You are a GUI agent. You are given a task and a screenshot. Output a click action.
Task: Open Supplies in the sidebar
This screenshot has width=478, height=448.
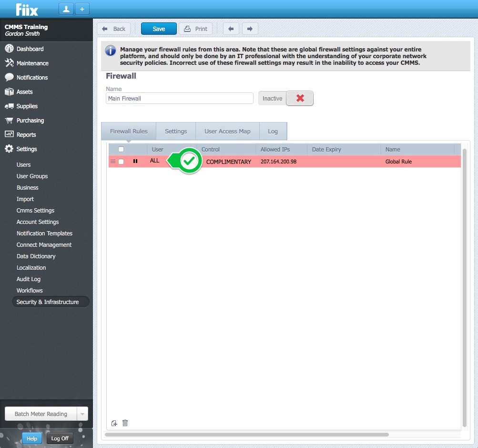click(x=27, y=106)
